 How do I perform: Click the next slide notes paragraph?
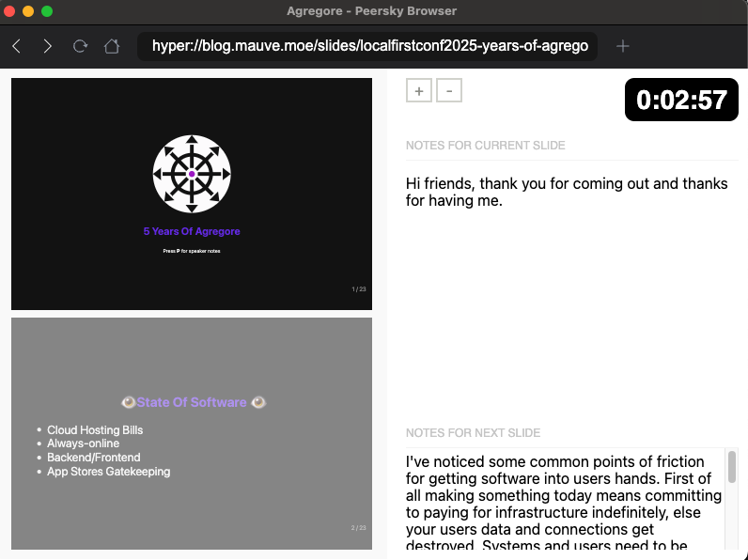(x=564, y=504)
